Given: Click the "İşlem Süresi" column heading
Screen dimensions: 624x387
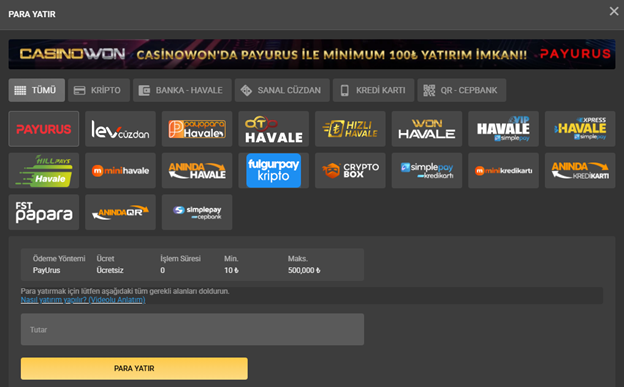Looking at the screenshot, I should [180, 259].
